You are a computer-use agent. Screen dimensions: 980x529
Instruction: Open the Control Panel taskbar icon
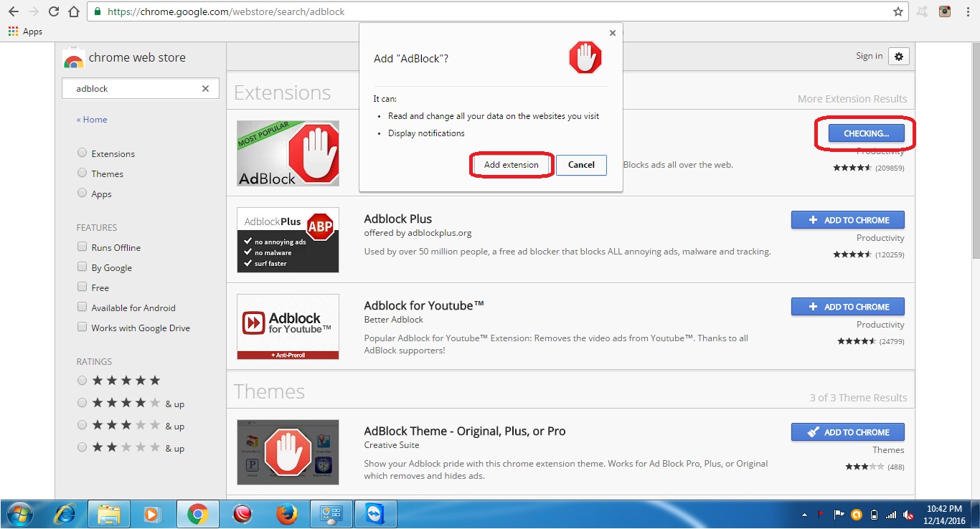(331, 514)
